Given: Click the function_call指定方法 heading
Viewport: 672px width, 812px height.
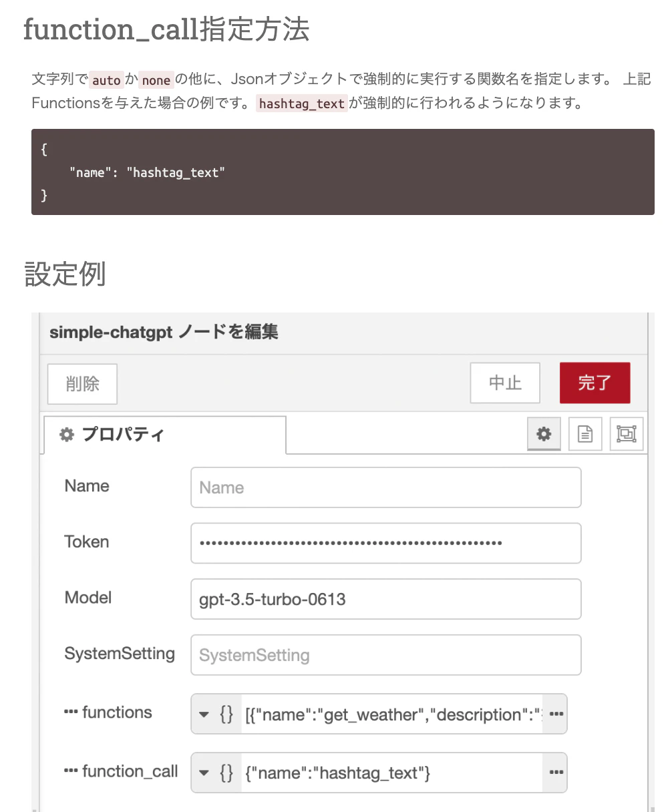Looking at the screenshot, I should pyautogui.click(x=166, y=29).
